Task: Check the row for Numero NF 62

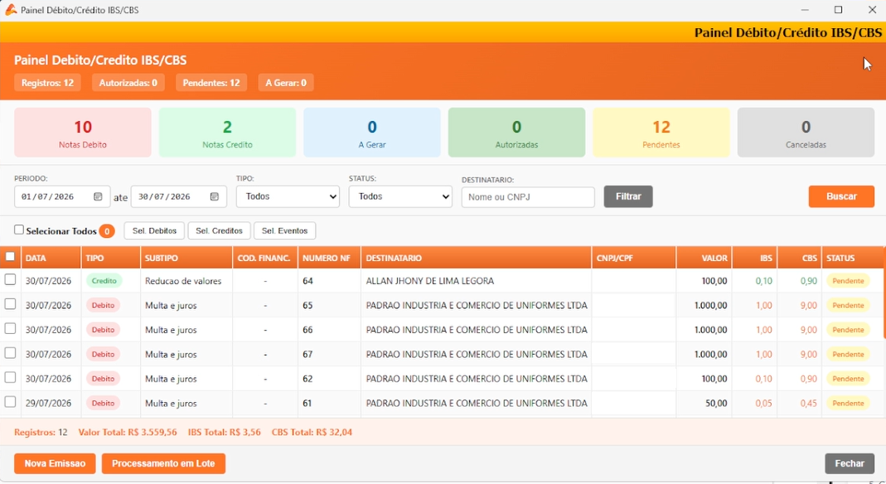Action: coord(10,377)
